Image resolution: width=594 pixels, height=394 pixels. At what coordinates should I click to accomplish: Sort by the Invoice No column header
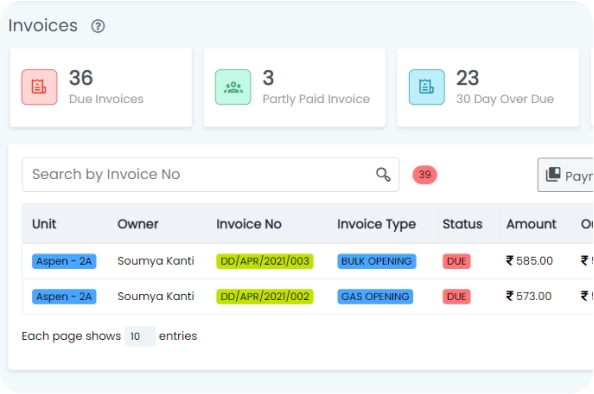point(249,224)
